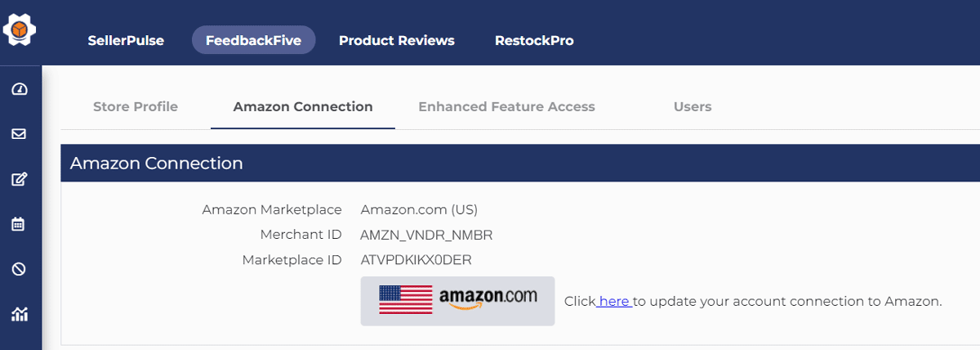The image size is (980, 350).
Task: Open the envelope messages icon in sidebar
Action: point(20,134)
